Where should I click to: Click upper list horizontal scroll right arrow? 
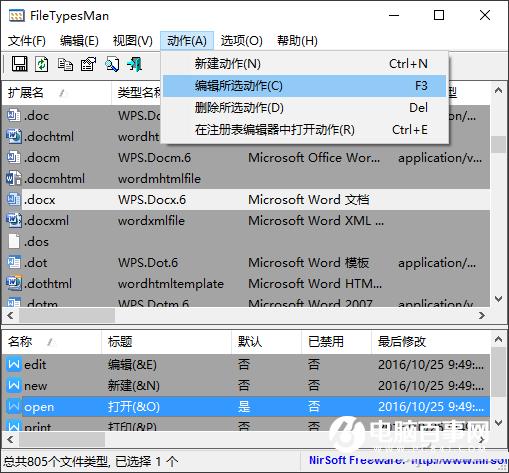[482, 315]
